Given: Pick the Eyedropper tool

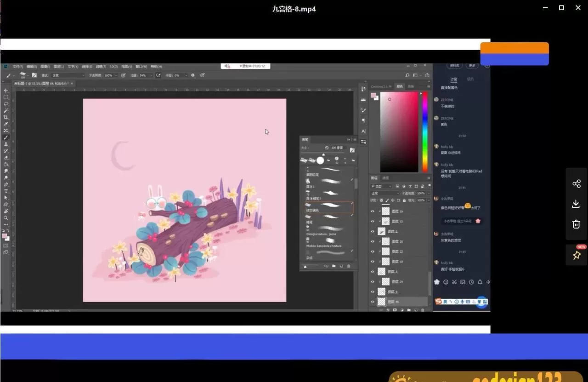Looking at the screenshot, I should 6,124.
